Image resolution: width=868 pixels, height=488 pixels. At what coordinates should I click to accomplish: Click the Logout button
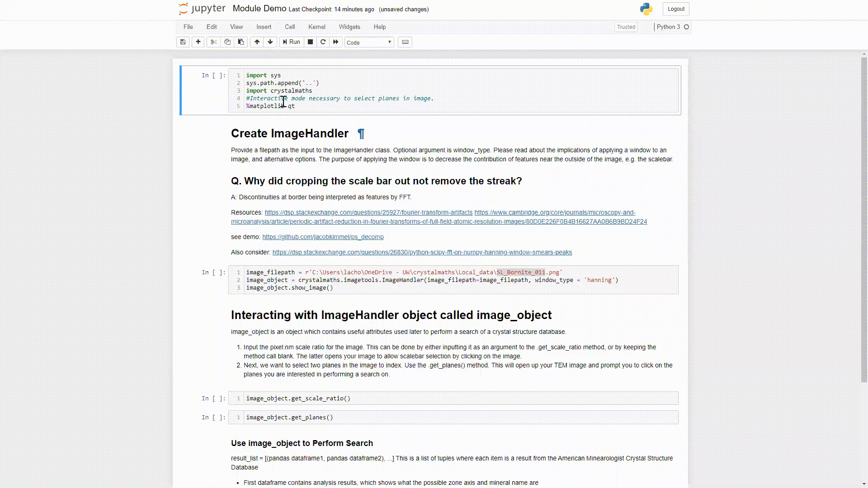pyautogui.click(x=676, y=9)
